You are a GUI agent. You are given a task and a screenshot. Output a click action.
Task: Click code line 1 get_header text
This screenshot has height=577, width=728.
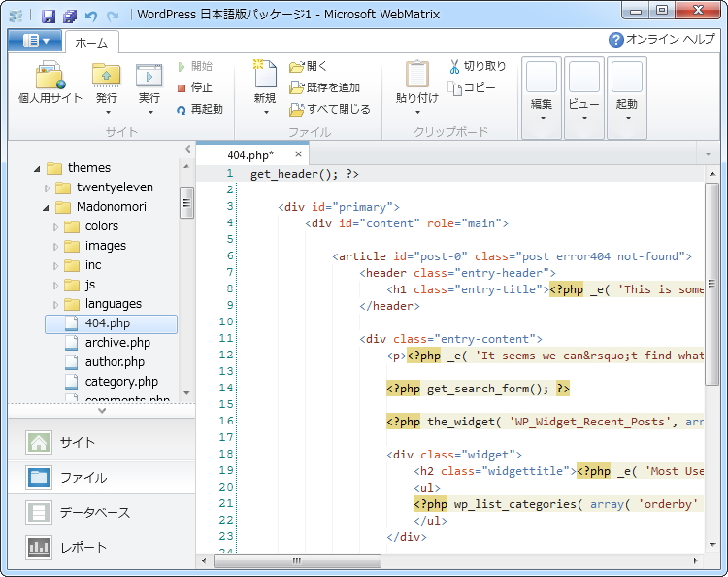[304, 174]
